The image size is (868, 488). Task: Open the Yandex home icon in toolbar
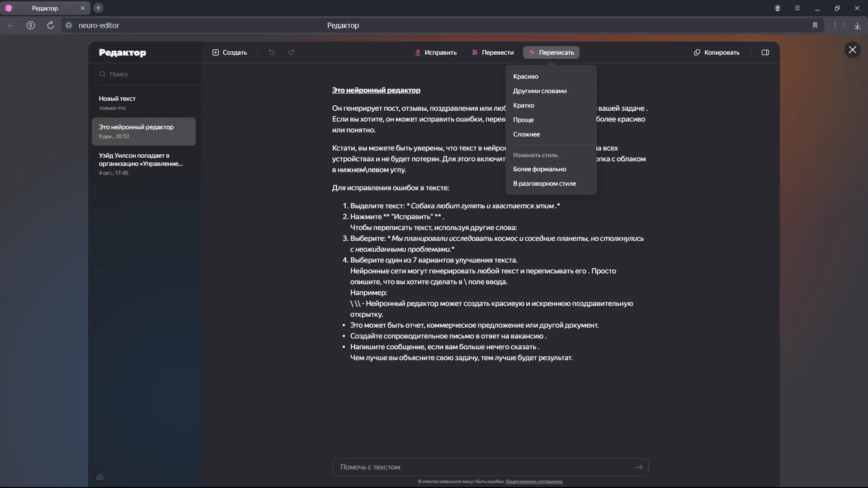point(31,25)
